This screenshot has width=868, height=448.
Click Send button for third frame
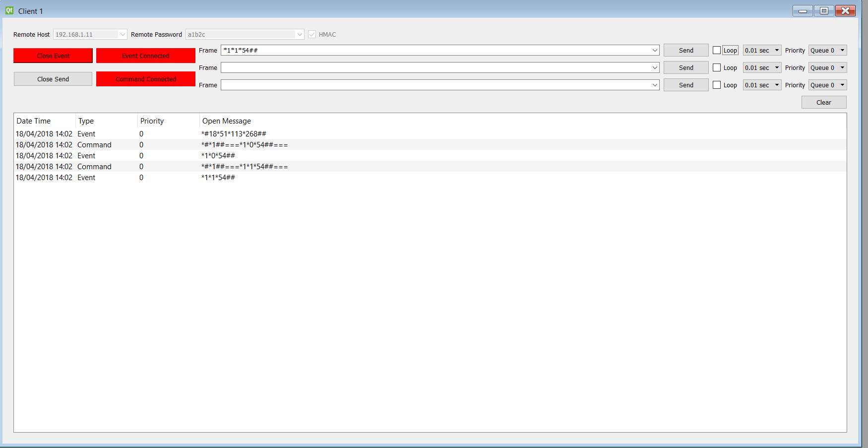tap(686, 85)
